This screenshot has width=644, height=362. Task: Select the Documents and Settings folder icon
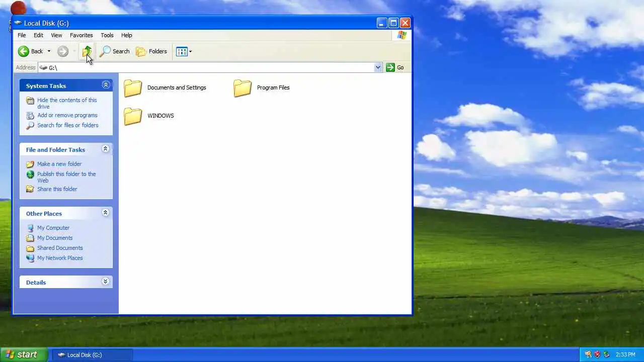click(x=133, y=87)
